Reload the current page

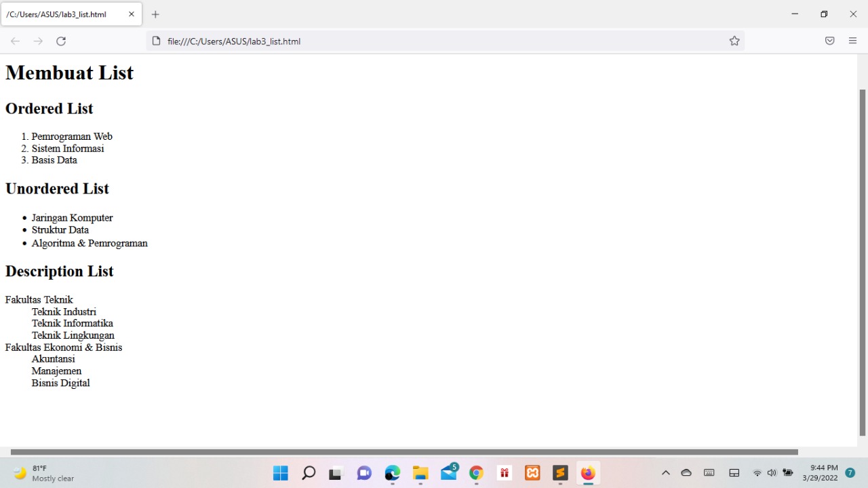point(61,41)
